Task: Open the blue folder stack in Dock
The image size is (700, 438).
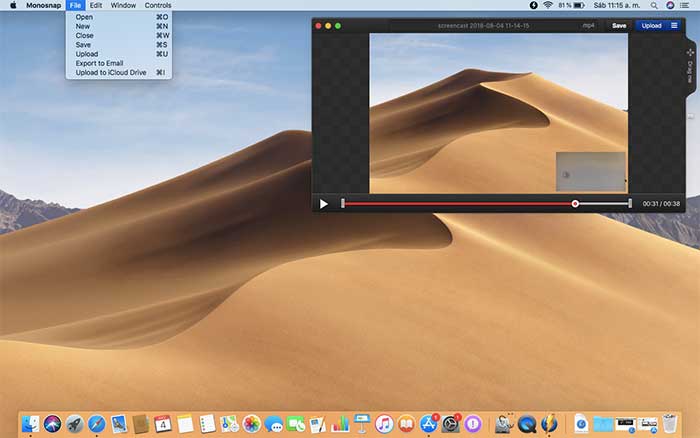Action: tap(603, 424)
